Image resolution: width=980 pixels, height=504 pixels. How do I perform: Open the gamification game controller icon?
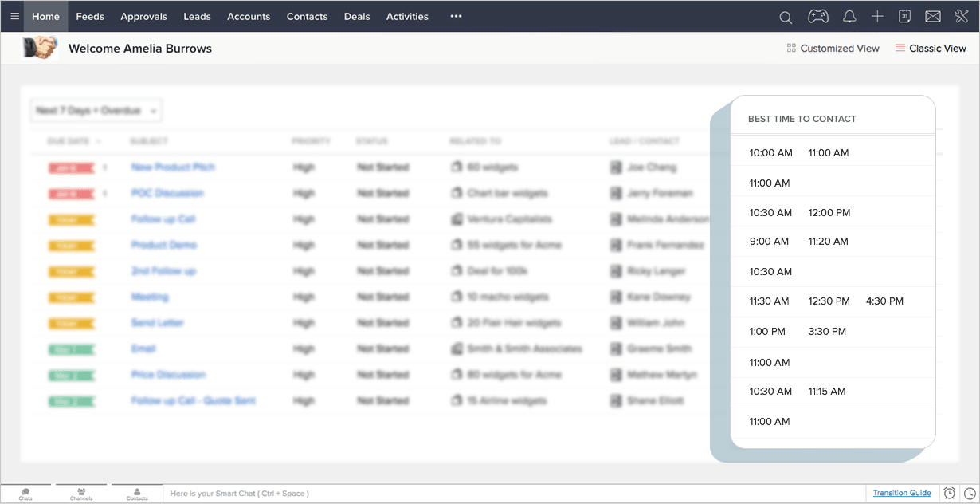coord(818,16)
